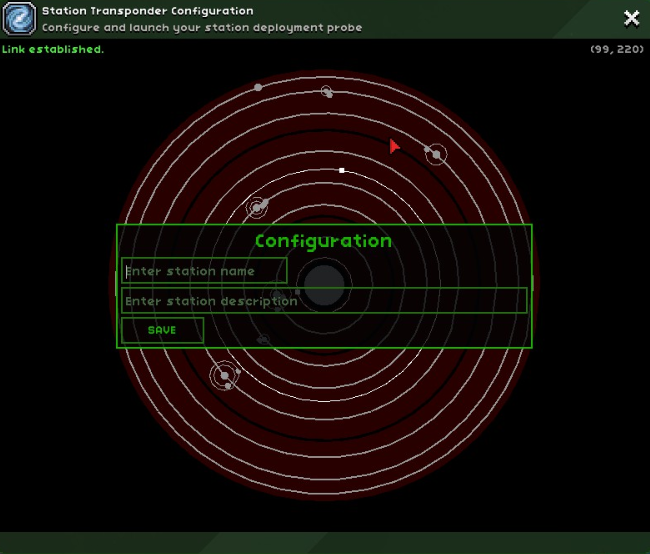Click the Station Transponder icon in title bar
This screenshot has width=650, height=554.
(x=19, y=18)
